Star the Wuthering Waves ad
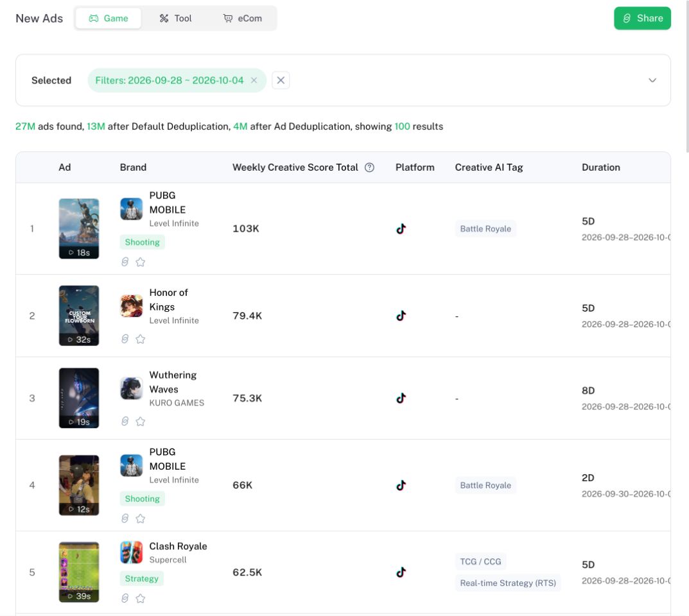Viewport: 689px width, 616px height. click(x=140, y=422)
